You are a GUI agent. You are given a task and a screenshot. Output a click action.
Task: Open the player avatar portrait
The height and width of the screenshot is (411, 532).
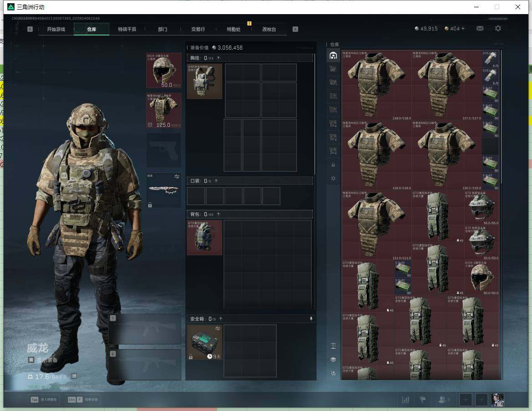pos(498,400)
